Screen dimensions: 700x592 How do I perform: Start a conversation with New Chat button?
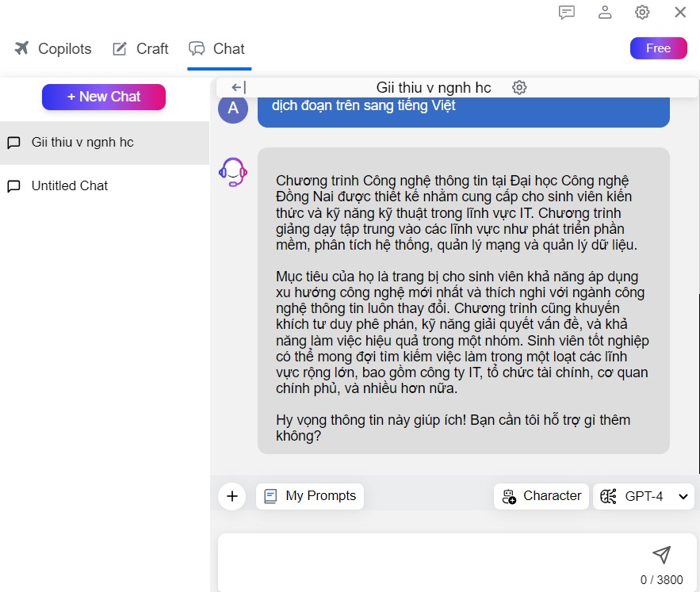(104, 97)
